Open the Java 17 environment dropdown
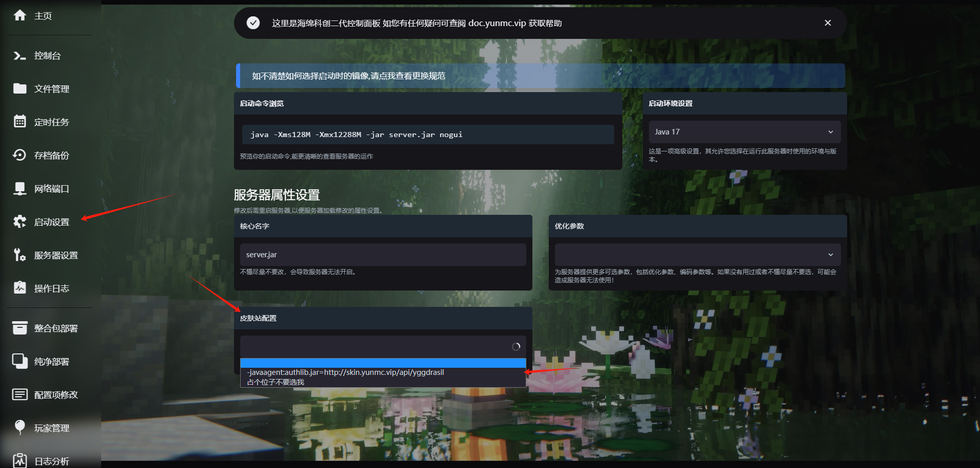Screen dimensions: 980x468 [744, 132]
